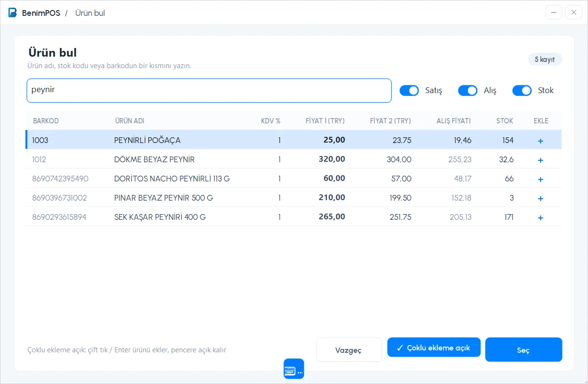
Task: Toggle the Stok switch
Action: pos(522,90)
